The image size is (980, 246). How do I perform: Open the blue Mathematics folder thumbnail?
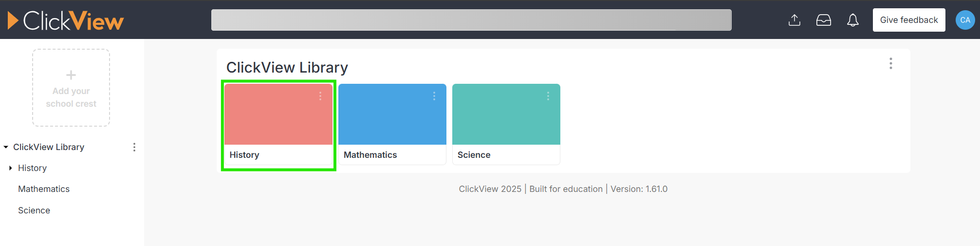point(392,114)
